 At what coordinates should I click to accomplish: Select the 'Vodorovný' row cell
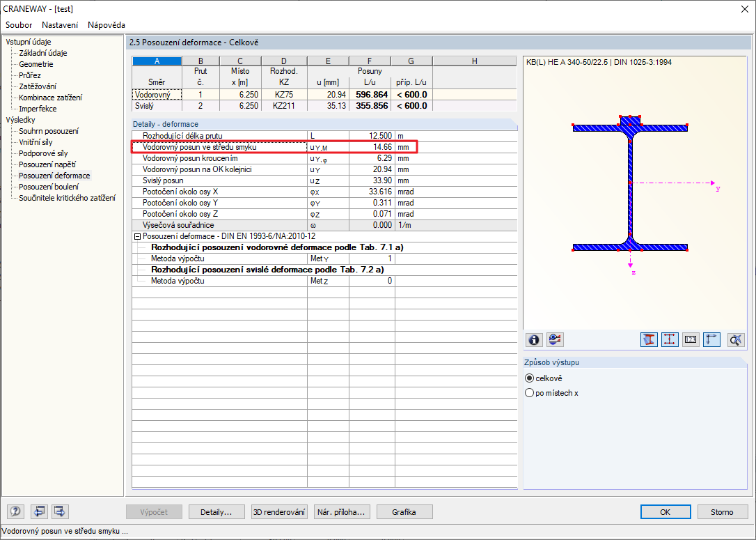coord(157,95)
